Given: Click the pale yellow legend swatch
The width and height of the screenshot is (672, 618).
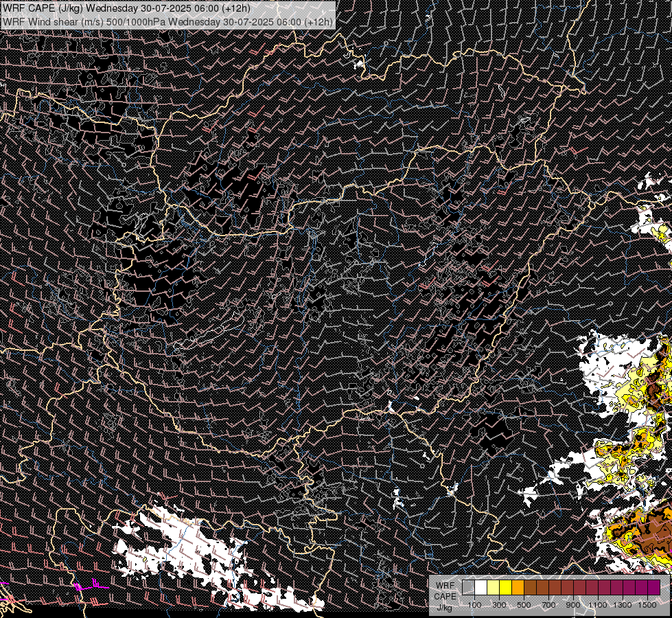Looking at the screenshot, I should point(494,588).
